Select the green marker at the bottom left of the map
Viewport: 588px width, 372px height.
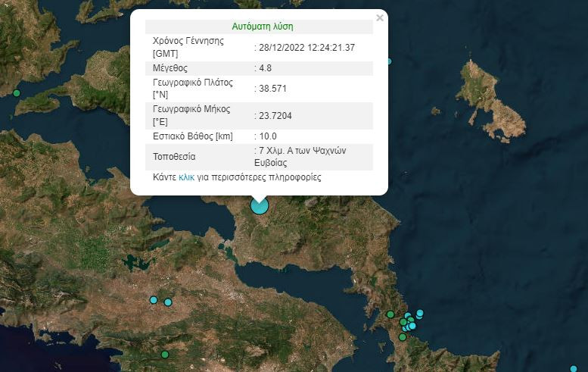[164, 354]
